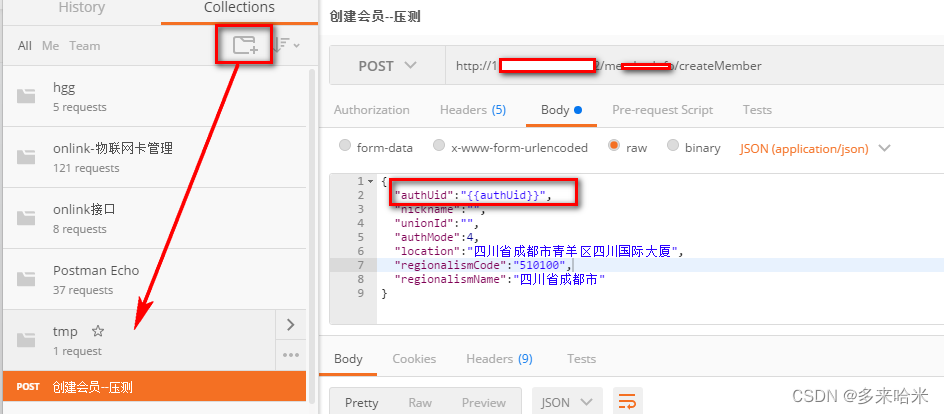Click the "unionId" line in editor
This screenshot has width=944, height=414.
[436, 223]
